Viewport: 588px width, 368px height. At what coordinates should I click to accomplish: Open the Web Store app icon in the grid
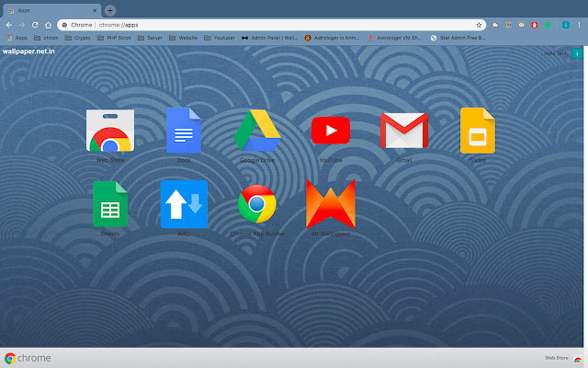click(x=110, y=131)
